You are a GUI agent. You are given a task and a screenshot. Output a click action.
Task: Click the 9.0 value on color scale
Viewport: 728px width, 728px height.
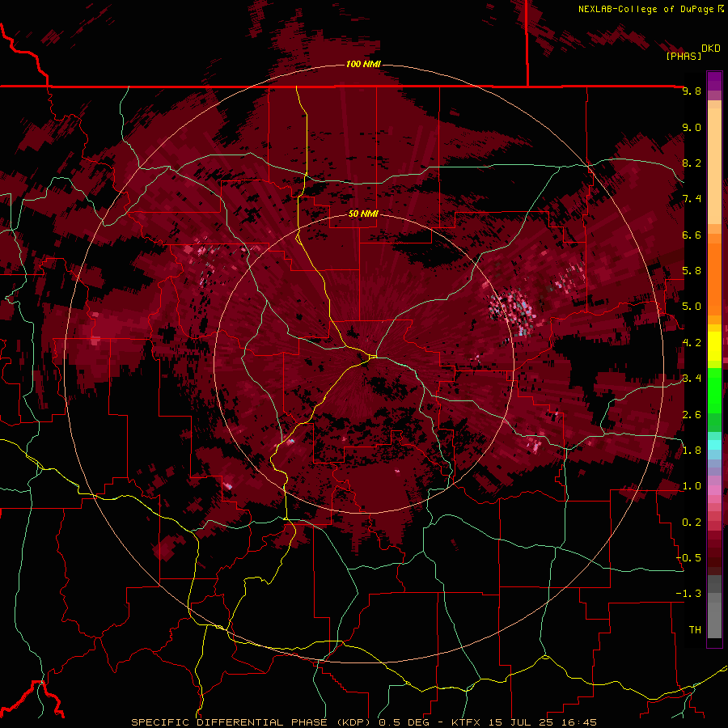[692, 128]
